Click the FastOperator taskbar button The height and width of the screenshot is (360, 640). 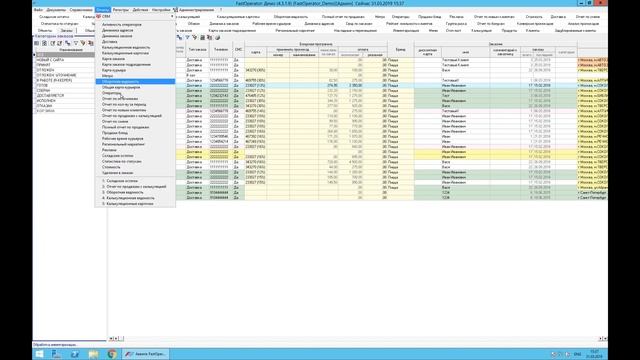point(145,354)
